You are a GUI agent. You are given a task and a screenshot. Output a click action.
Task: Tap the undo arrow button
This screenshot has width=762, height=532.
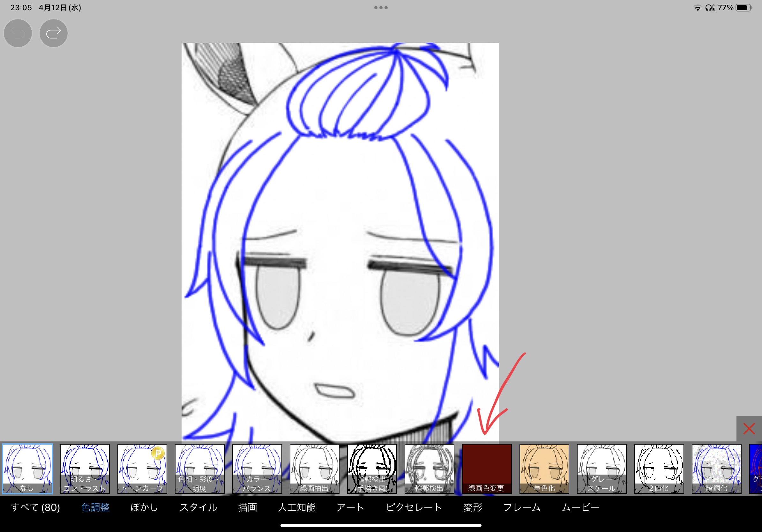(x=18, y=33)
